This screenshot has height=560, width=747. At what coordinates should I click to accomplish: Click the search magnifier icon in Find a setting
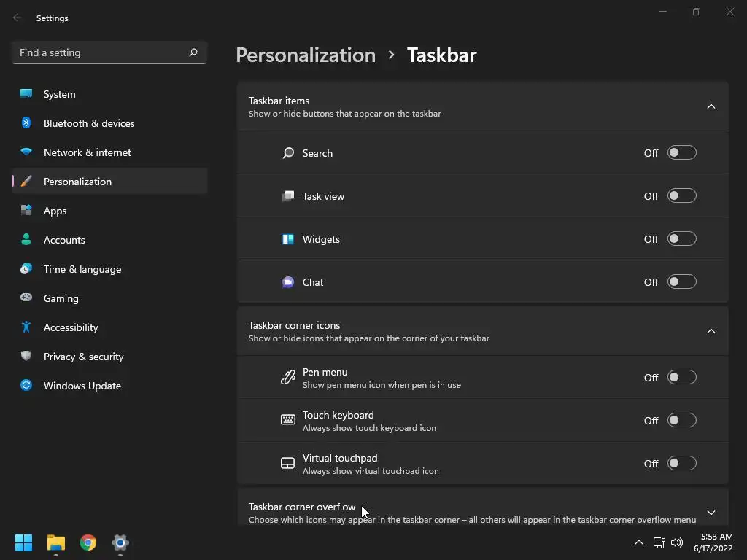pos(193,52)
